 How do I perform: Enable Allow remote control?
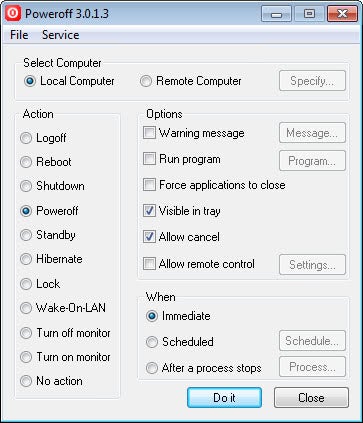tap(199, 264)
